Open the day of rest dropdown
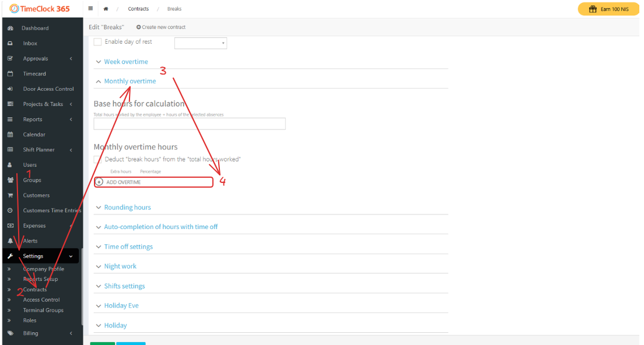The height and width of the screenshot is (345, 644). (201, 43)
